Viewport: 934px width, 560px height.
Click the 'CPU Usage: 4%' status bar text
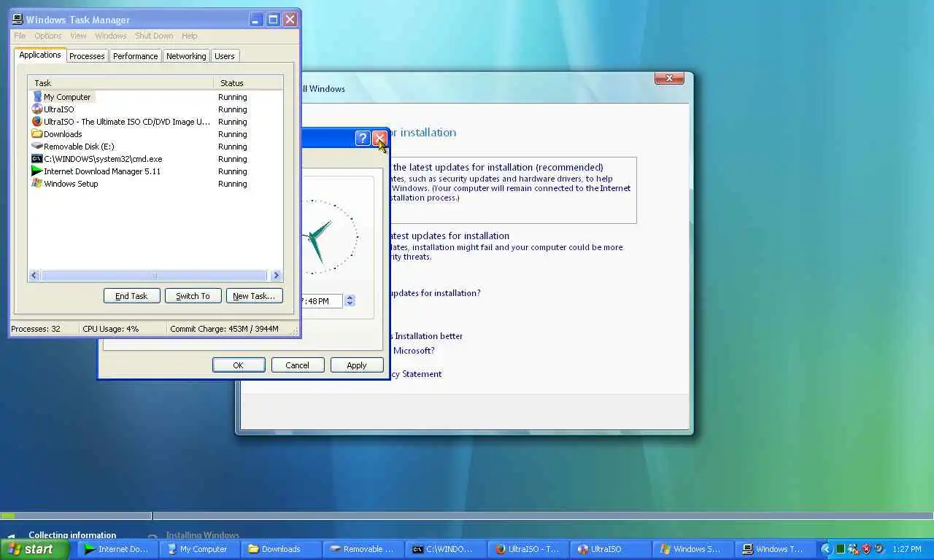coord(111,329)
